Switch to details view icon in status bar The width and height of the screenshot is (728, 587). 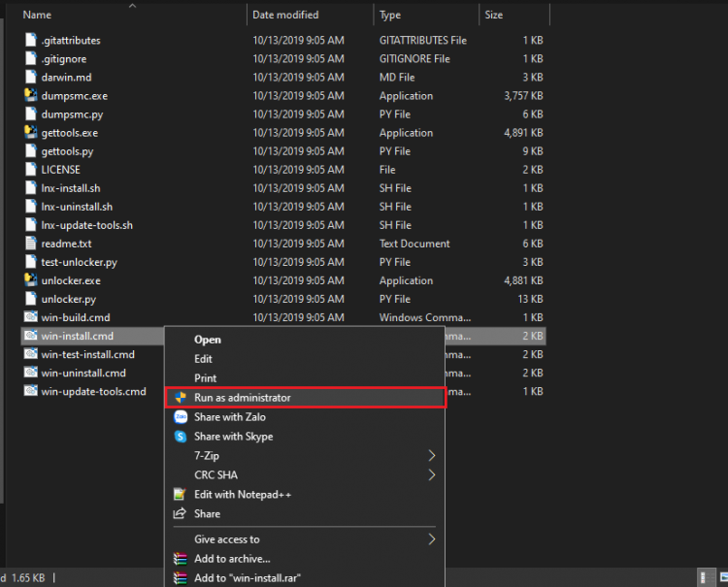point(706,577)
